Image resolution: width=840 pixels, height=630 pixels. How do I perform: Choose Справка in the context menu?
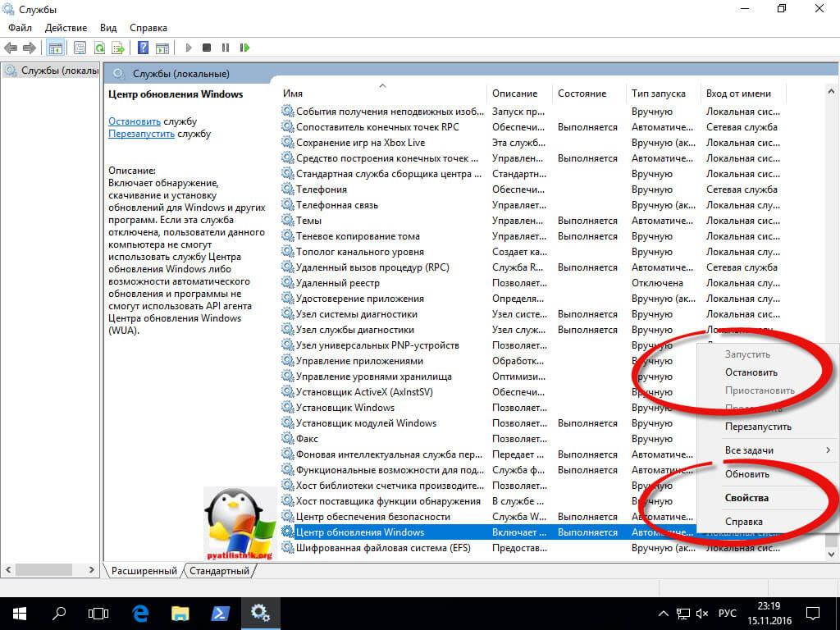pos(743,521)
